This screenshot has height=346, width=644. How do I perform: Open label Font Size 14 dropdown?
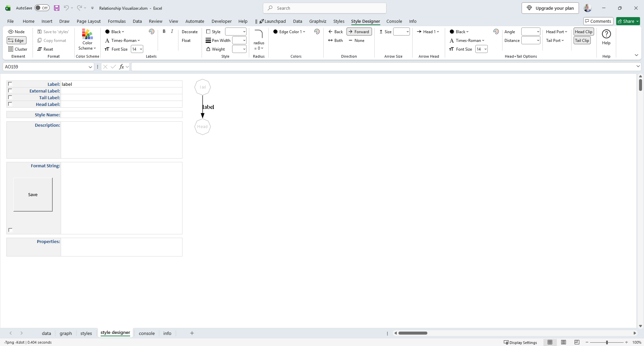(137, 49)
